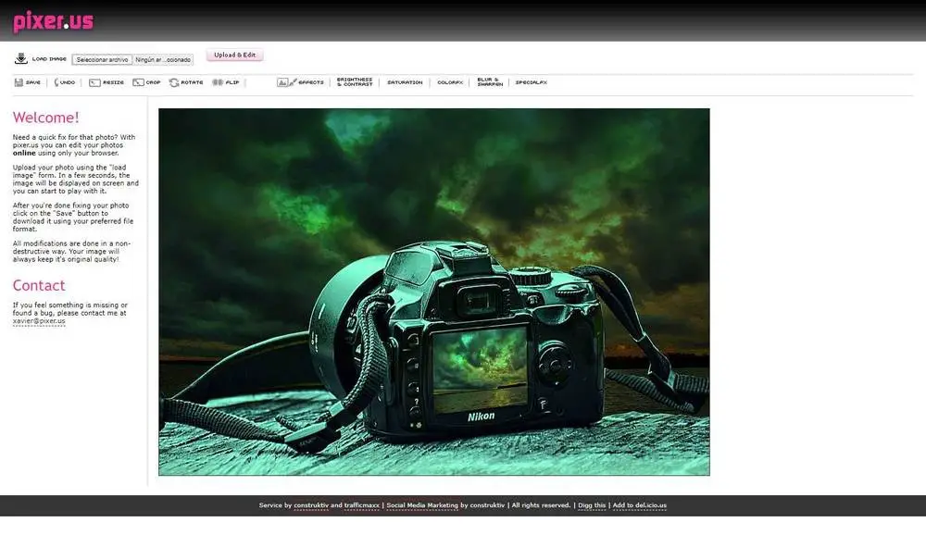Click the Undo arrow icon
The image size is (926, 560).
tap(56, 82)
